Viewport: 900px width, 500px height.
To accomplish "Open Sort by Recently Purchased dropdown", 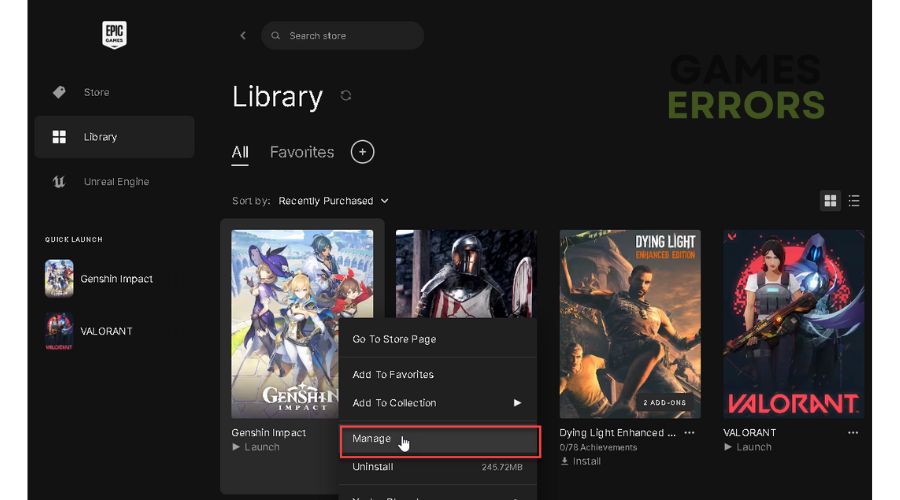I will 333,201.
